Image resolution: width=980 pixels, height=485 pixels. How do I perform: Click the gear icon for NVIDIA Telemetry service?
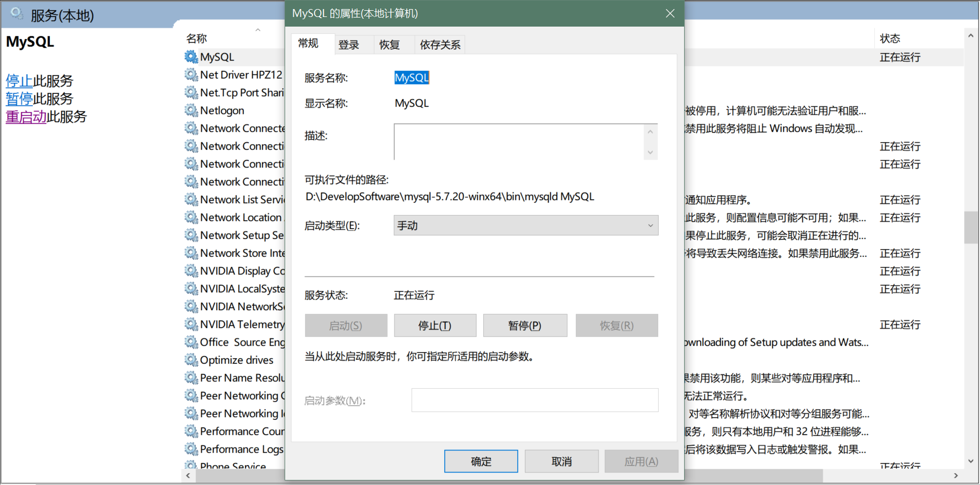click(191, 324)
